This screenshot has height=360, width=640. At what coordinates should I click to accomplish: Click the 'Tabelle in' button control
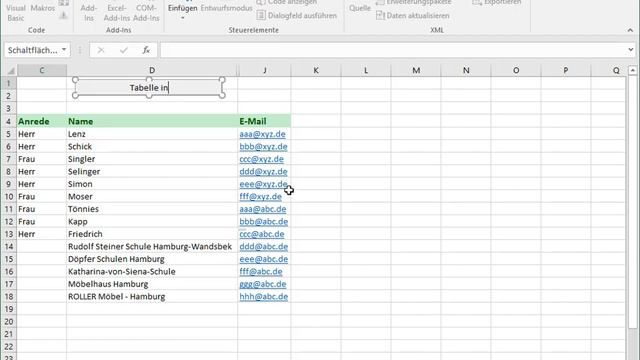[x=149, y=88]
